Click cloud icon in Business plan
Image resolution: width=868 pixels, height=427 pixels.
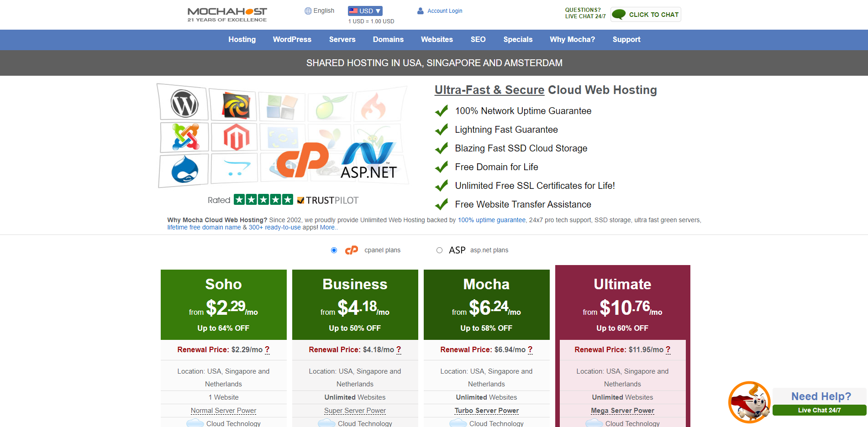[326, 423]
